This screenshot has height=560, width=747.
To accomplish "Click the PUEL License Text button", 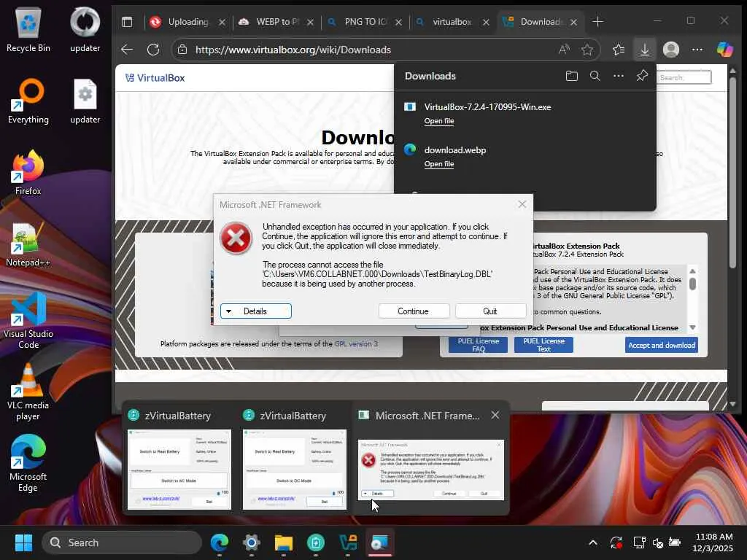I will point(543,345).
